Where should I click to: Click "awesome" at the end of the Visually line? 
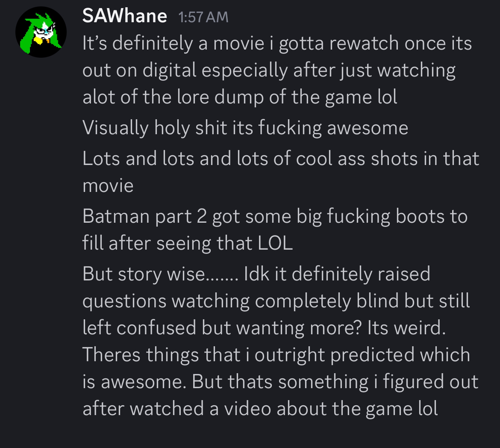click(368, 128)
